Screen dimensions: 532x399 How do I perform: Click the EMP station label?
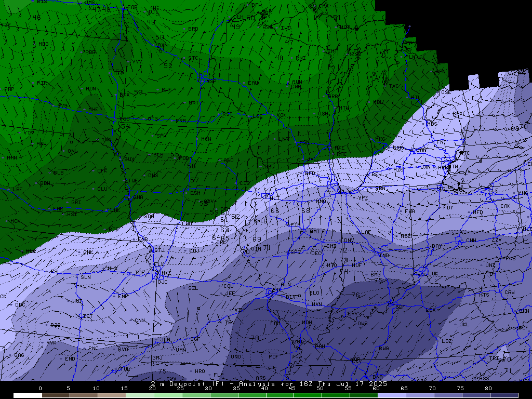pos(123,297)
